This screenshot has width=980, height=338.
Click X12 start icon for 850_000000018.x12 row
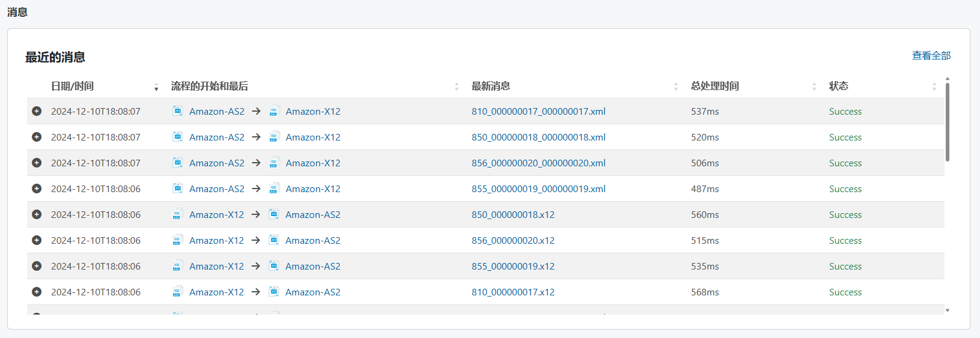pyautogui.click(x=177, y=214)
